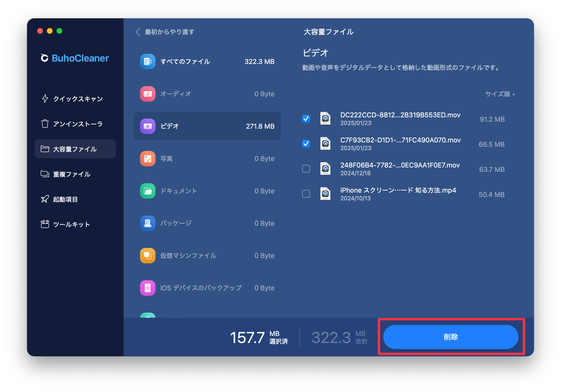Click file name DC222CCD-8812...2B319B553ED.mov
The height and width of the screenshot is (392, 561).
pos(400,115)
